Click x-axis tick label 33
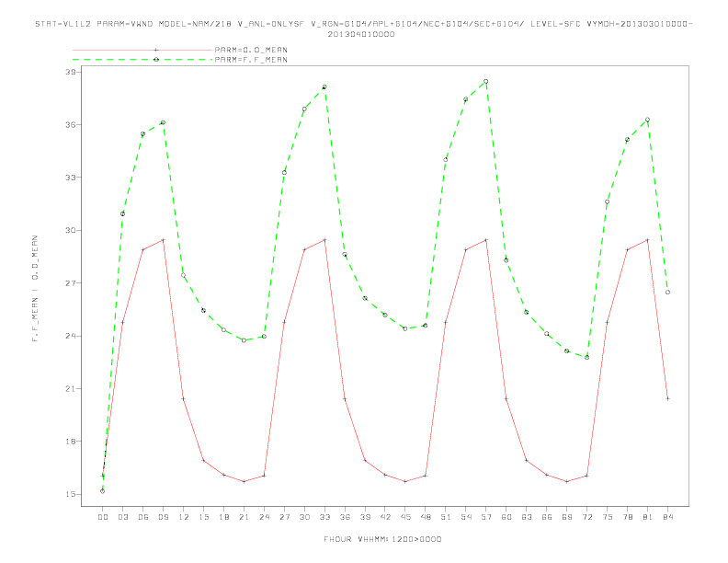 click(x=324, y=517)
